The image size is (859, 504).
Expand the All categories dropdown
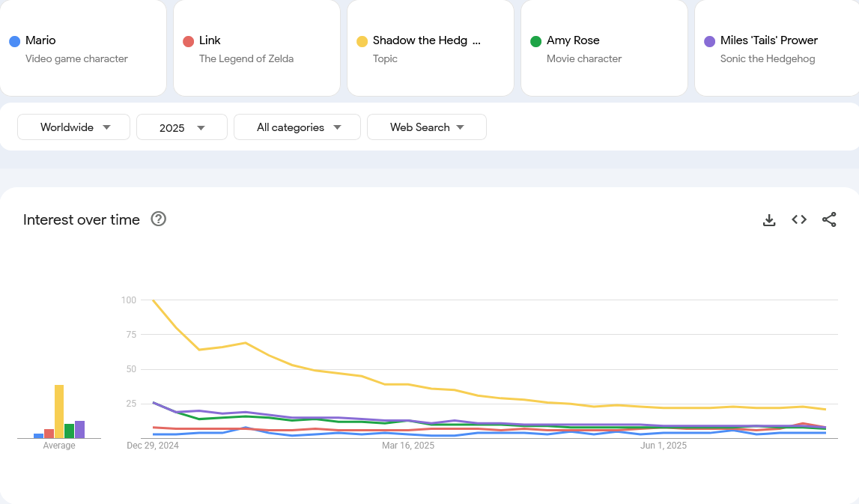tap(297, 127)
